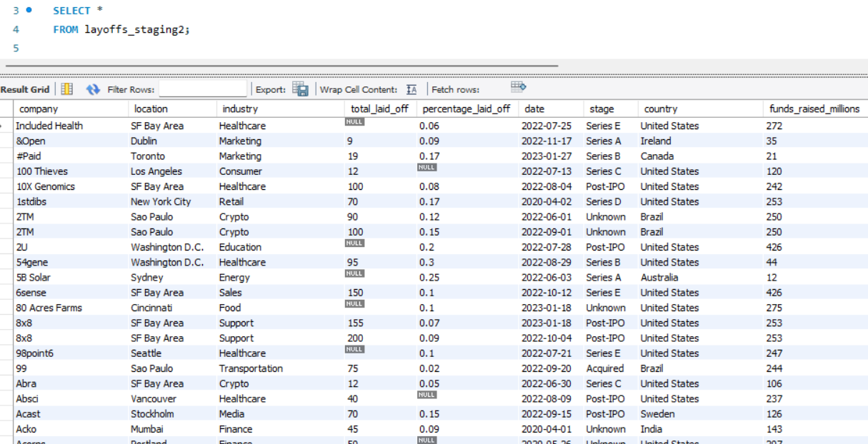Click the 'Los Angeles' location cell
The height and width of the screenshot is (444, 868).
(172, 171)
